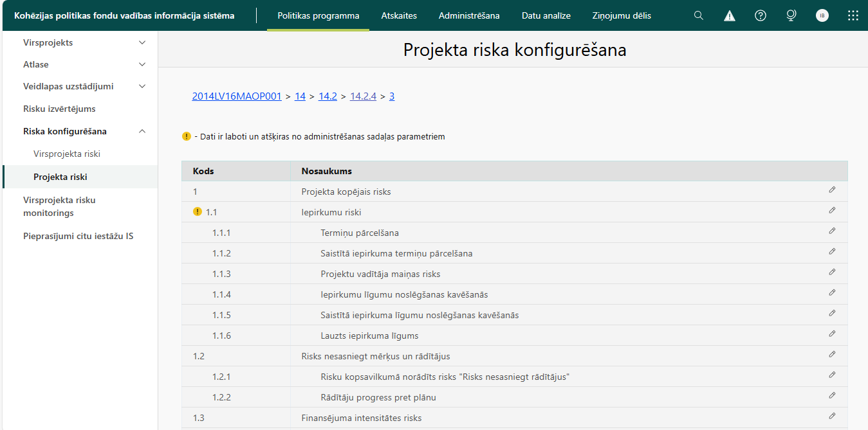Open Risku izvērtējums in sidebar
The height and width of the screenshot is (430, 868).
[x=59, y=109]
